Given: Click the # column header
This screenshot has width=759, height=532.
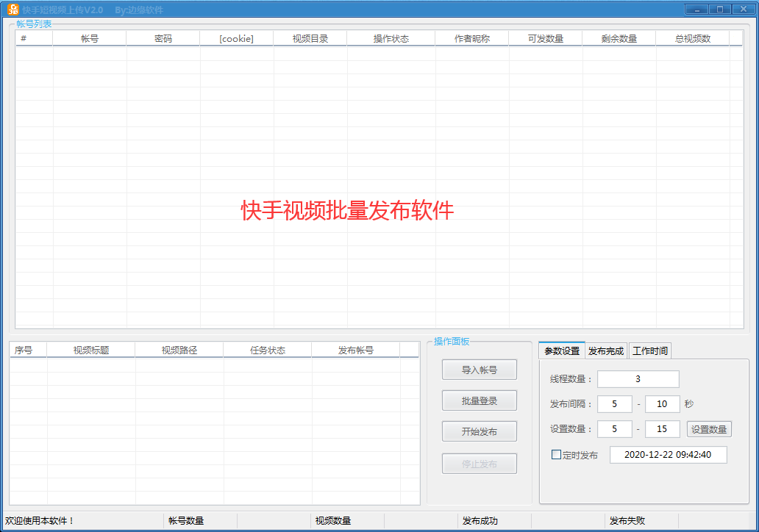Looking at the screenshot, I should (x=35, y=39).
